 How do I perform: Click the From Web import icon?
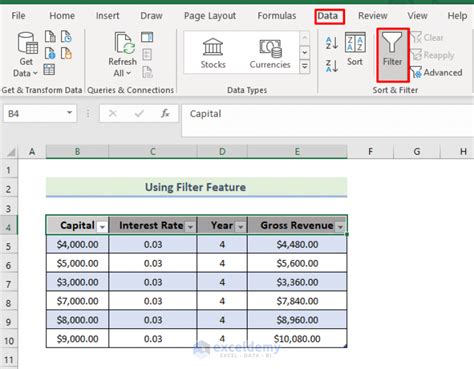tap(50, 53)
